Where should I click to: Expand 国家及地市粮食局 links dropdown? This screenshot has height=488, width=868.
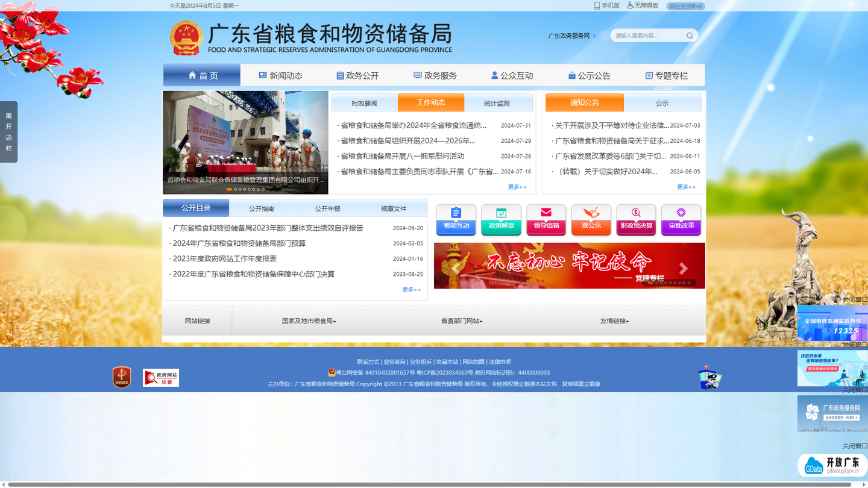pyautogui.click(x=309, y=321)
